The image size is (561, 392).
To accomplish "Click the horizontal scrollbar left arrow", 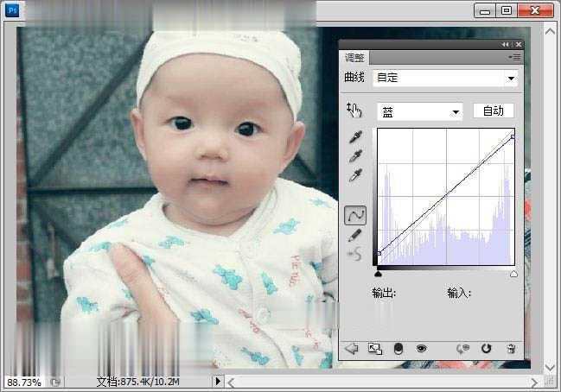I will (231, 383).
